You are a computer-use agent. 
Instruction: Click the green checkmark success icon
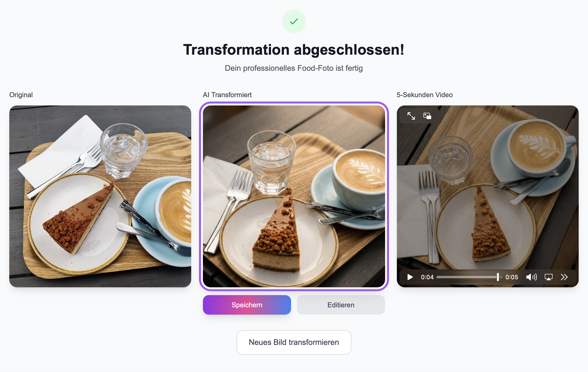[294, 21]
